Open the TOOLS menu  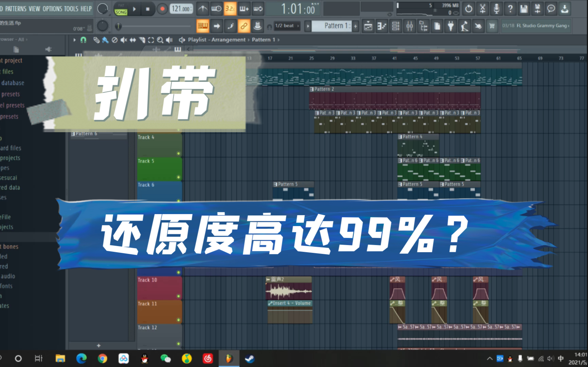(71, 9)
